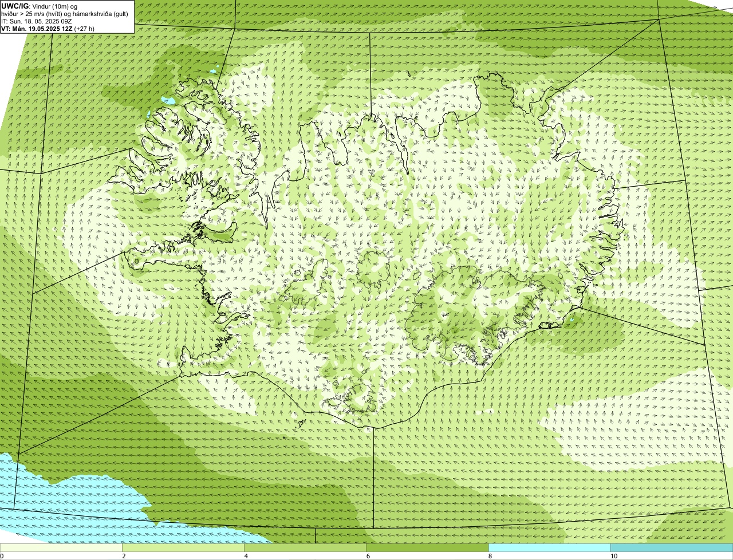Viewport: 733px width, 560px height.
Task: Click the '8' label on the color scale
Action: (490, 556)
